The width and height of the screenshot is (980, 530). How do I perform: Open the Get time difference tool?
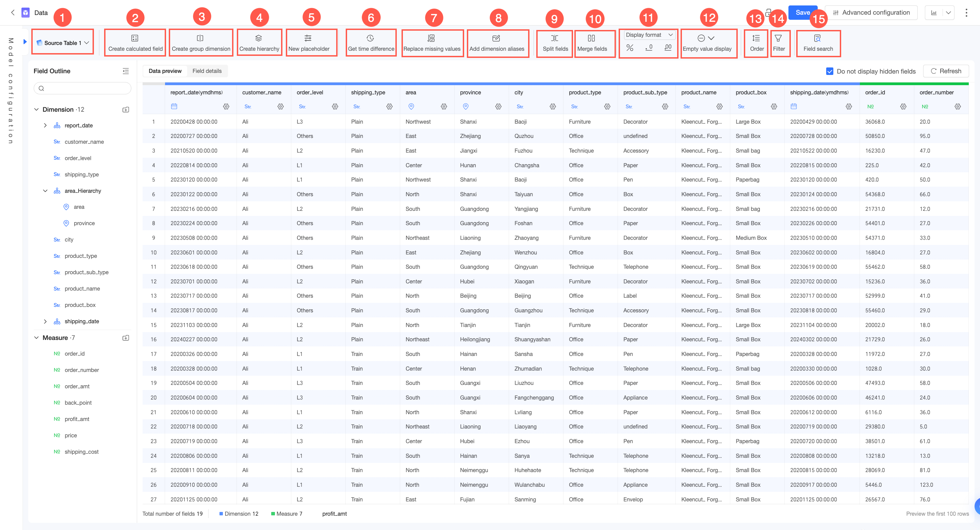370,38
